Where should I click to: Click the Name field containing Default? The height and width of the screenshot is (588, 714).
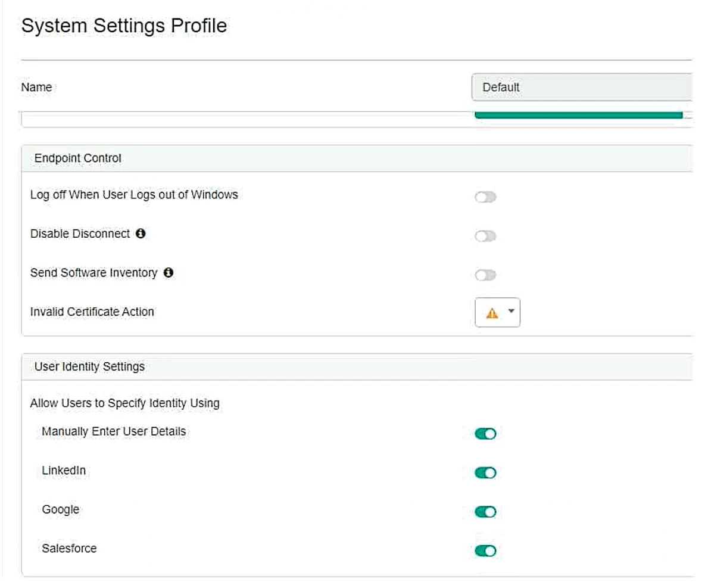point(581,87)
